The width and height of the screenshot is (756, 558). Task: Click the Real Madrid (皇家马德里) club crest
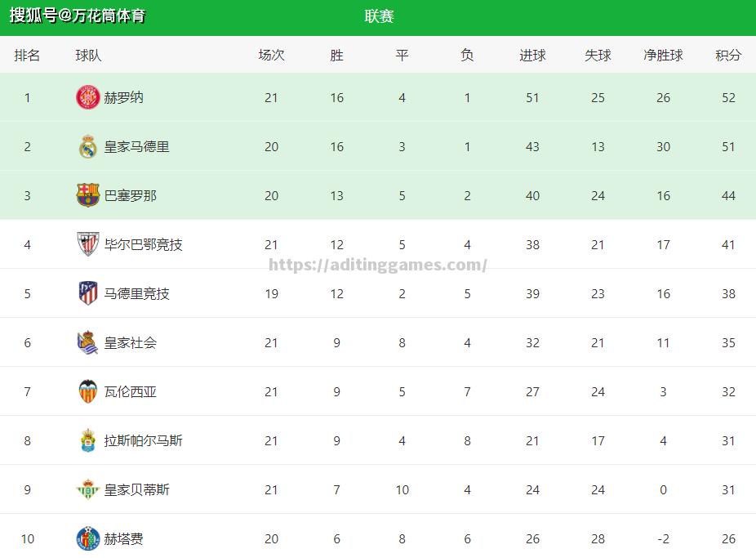[x=87, y=147]
